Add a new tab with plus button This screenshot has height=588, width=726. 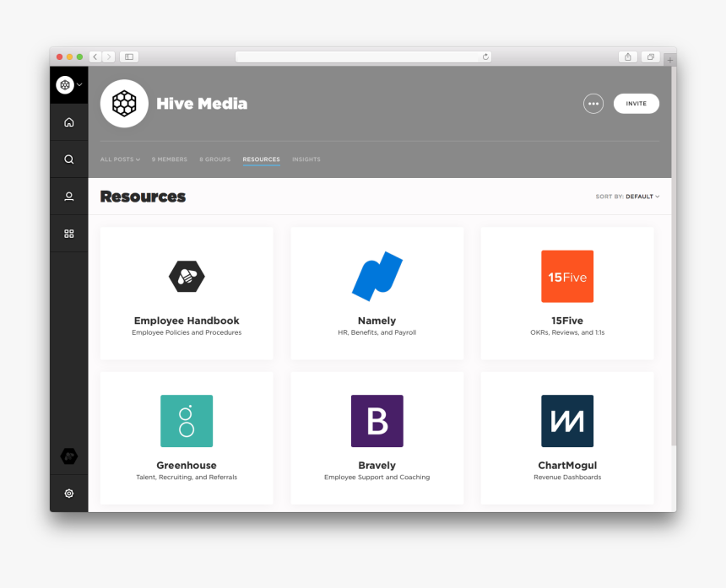[670, 60]
